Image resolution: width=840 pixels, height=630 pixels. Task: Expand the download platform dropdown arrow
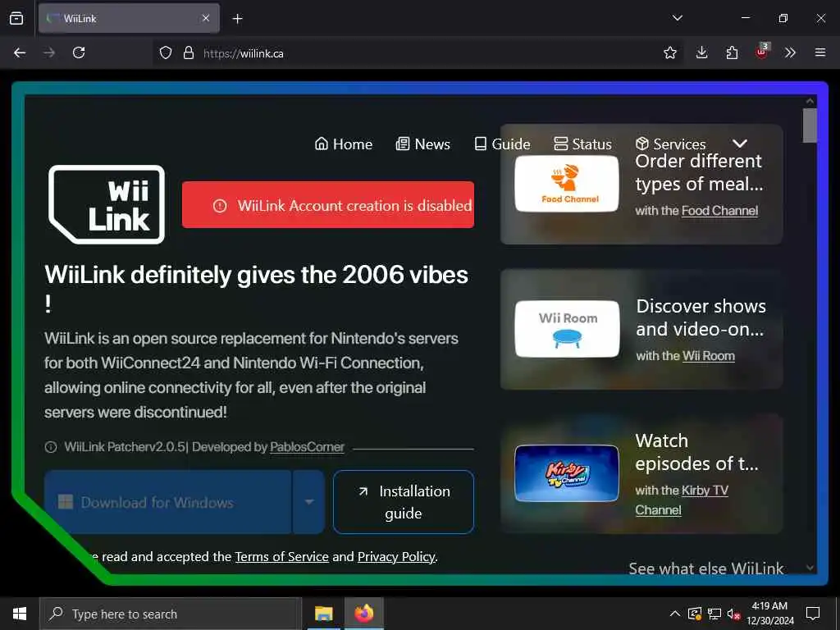[309, 502]
